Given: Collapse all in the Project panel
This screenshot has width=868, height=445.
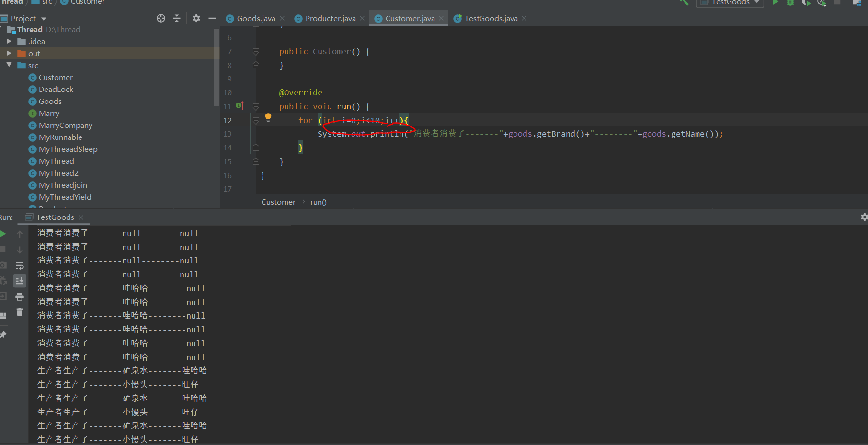Looking at the screenshot, I should 177,18.
